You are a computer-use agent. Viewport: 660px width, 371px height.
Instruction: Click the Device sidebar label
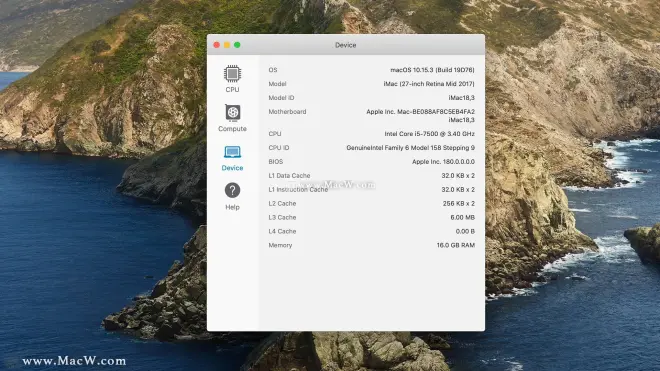point(232,168)
